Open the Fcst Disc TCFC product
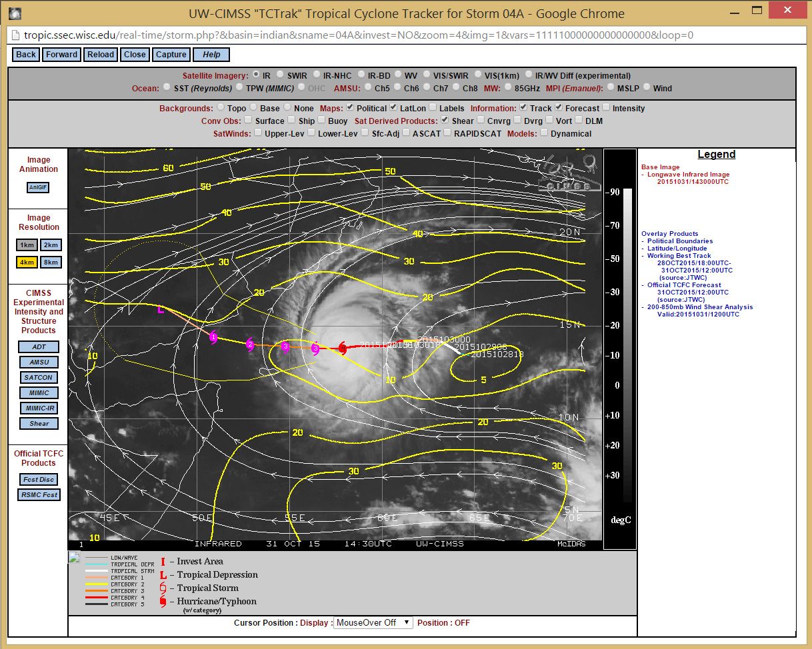The image size is (812, 649). 39,479
